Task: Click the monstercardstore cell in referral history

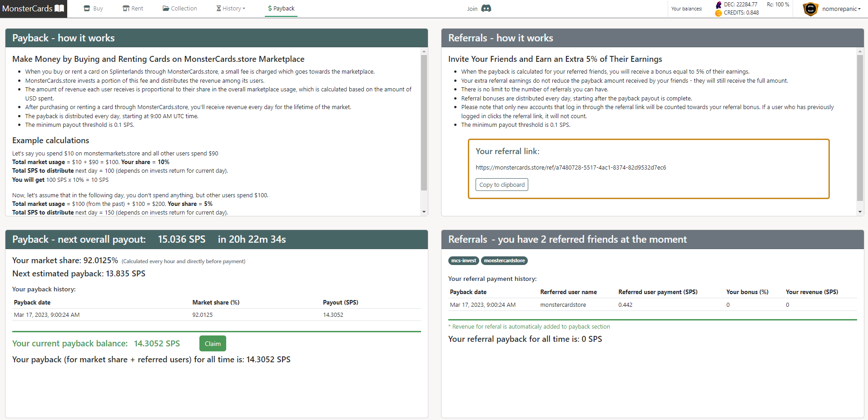Action: [x=563, y=305]
